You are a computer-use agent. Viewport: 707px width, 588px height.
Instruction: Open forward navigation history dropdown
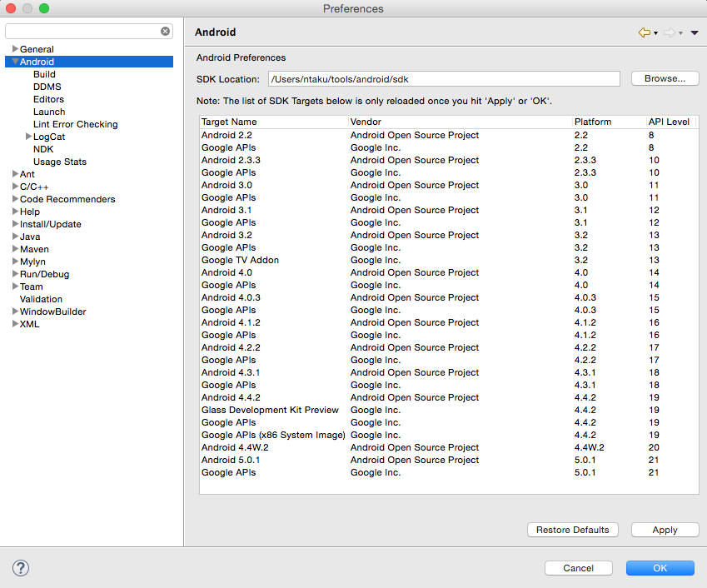coord(680,33)
